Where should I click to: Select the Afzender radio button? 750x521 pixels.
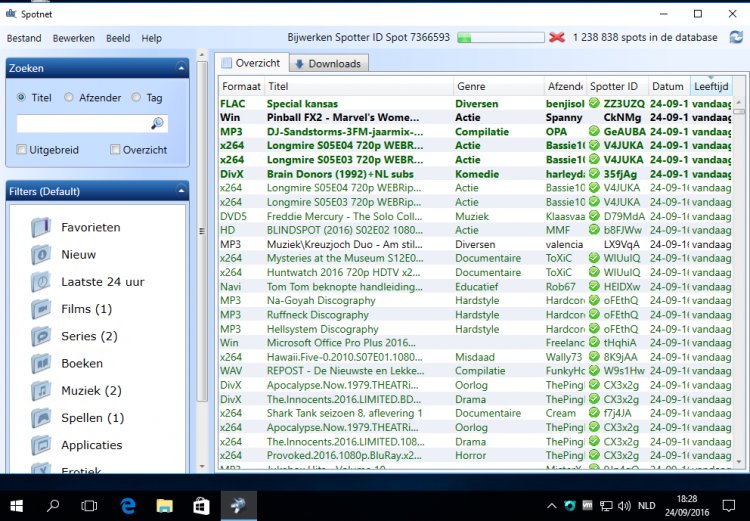pyautogui.click(x=69, y=98)
